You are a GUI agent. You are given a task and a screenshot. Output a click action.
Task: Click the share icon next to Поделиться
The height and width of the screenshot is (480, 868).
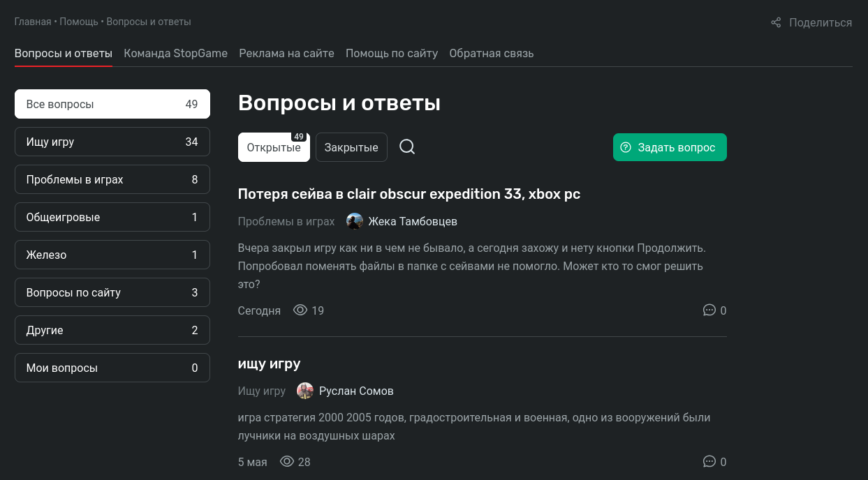(x=776, y=22)
